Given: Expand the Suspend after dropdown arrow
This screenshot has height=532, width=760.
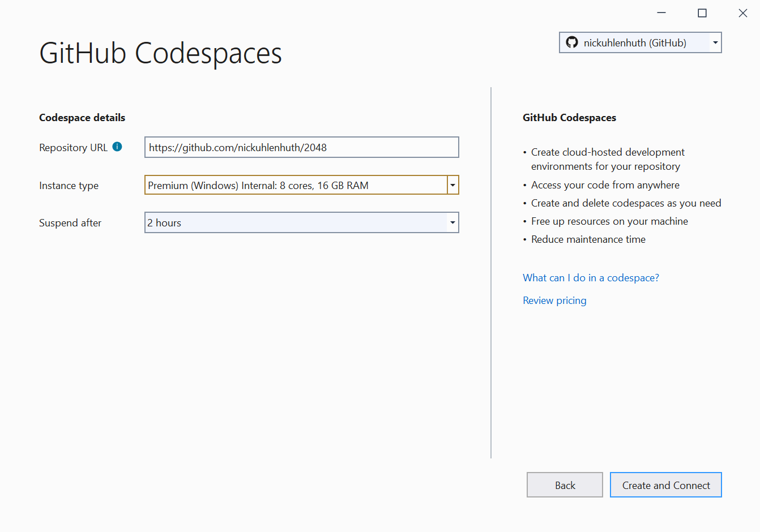Looking at the screenshot, I should [452, 223].
